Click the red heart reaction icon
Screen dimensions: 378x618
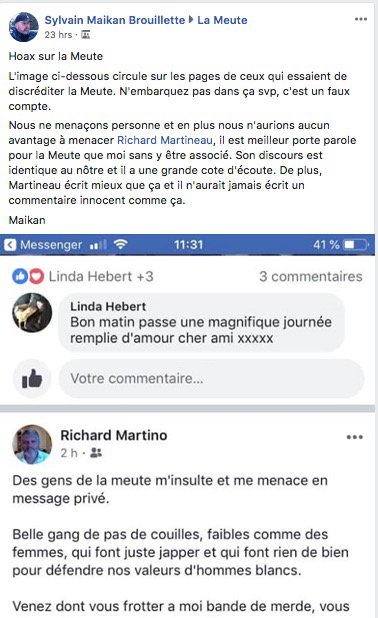click(x=36, y=277)
